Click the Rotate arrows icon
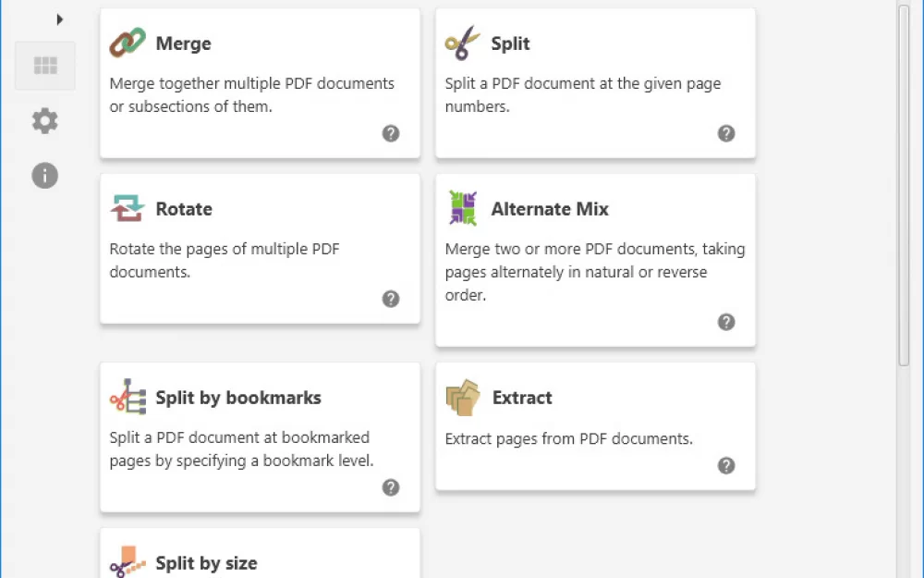Image resolution: width=924 pixels, height=578 pixels. pyautogui.click(x=128, y=208)
